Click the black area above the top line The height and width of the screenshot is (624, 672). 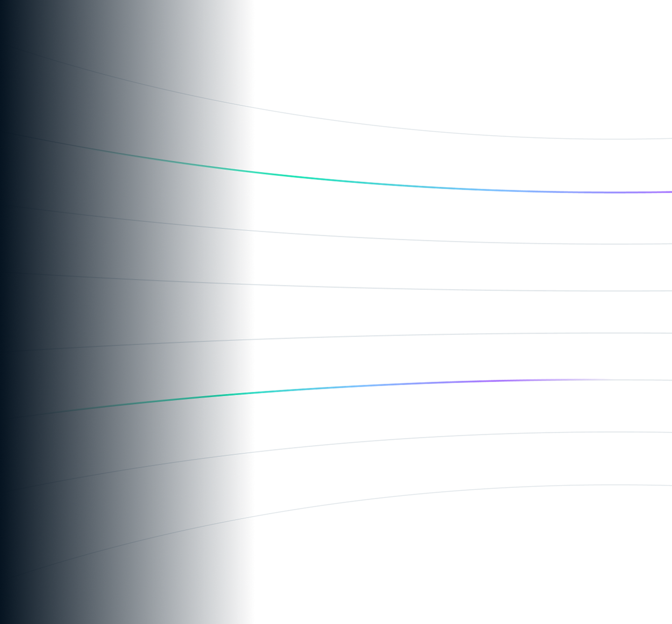455,52
